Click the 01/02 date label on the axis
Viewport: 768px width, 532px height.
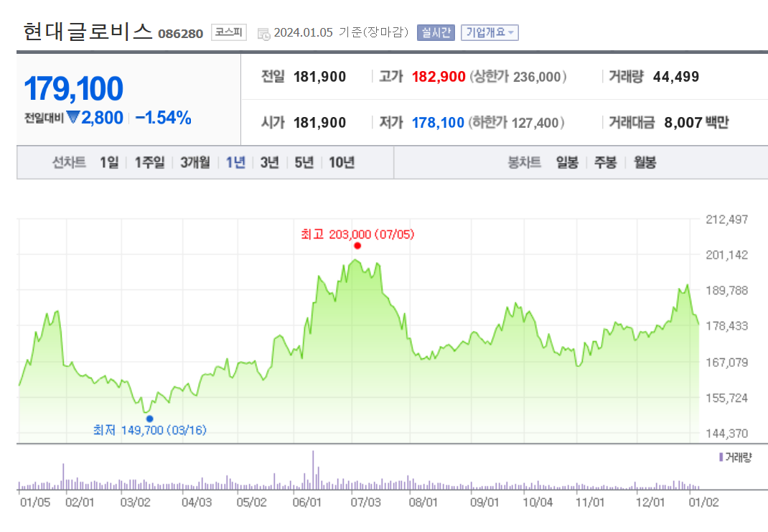pyautogui.click(x=704, y=503)
